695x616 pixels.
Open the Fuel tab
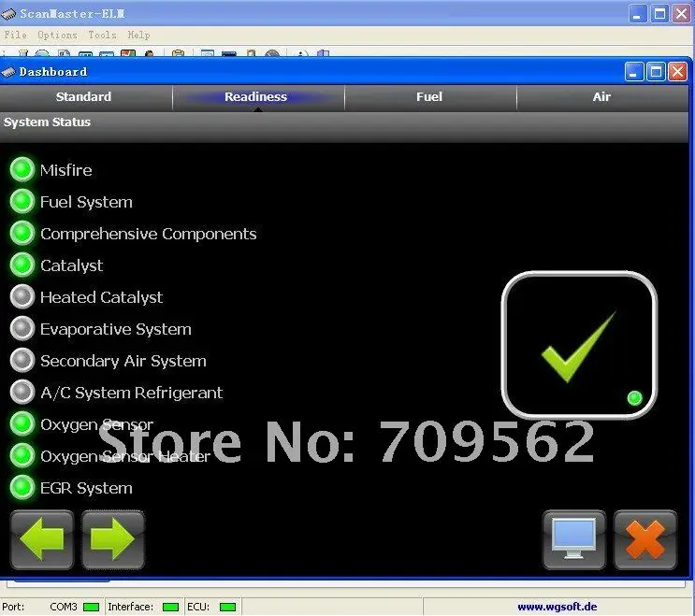pos(429,97)
